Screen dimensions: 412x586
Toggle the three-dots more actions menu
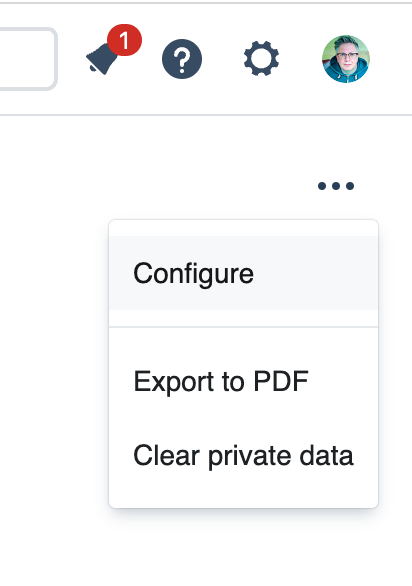[x=336, y=186]
